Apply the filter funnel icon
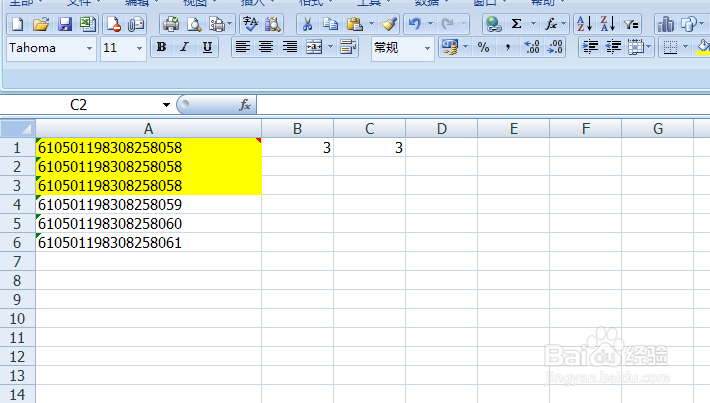This screenshot has width=710, height=403. (x=631, y=24)
